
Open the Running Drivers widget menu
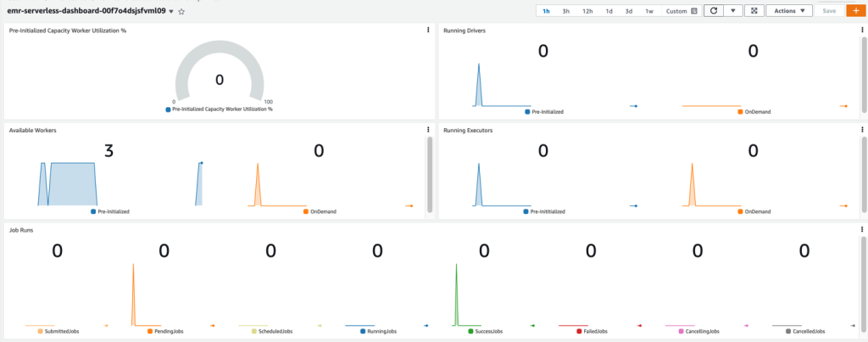click(862, 30)
